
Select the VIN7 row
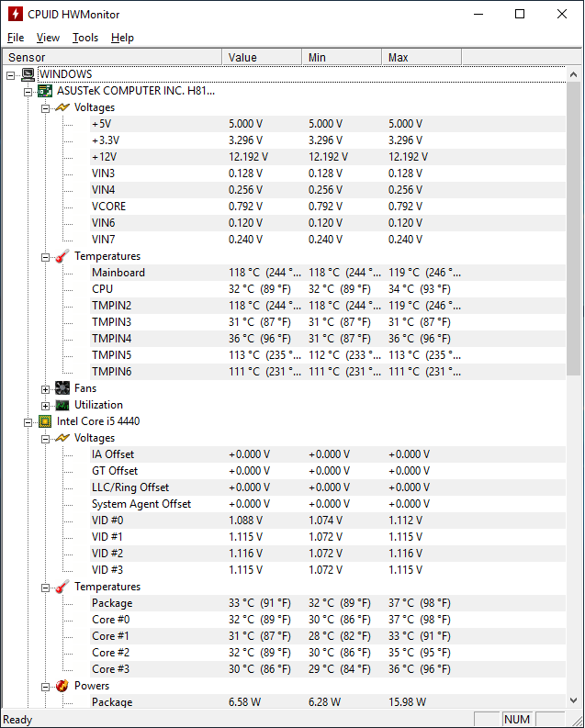(x=328, y=240)
